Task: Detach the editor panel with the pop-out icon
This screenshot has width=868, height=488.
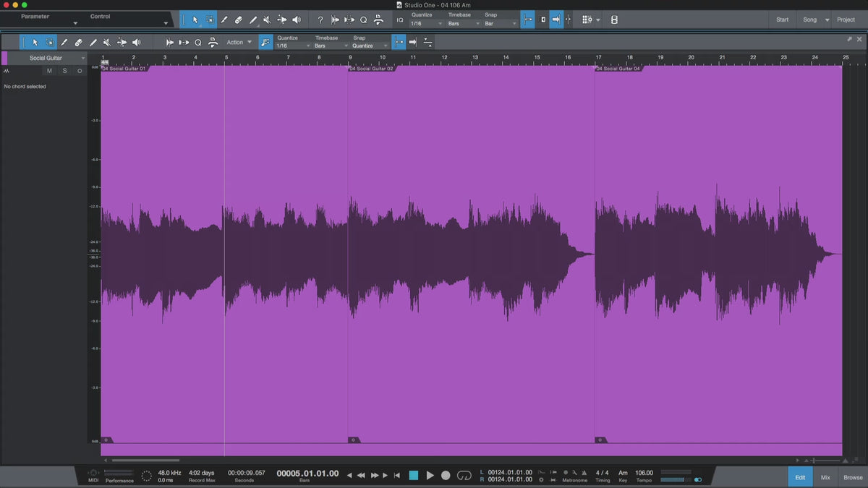Action: coord(850,39)
